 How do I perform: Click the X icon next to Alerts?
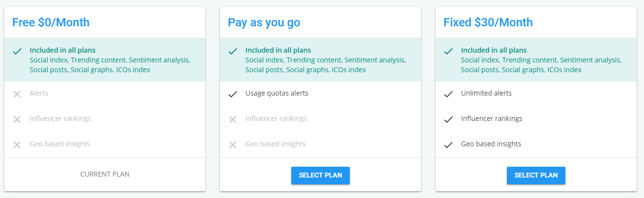click(x=17, y=94)
